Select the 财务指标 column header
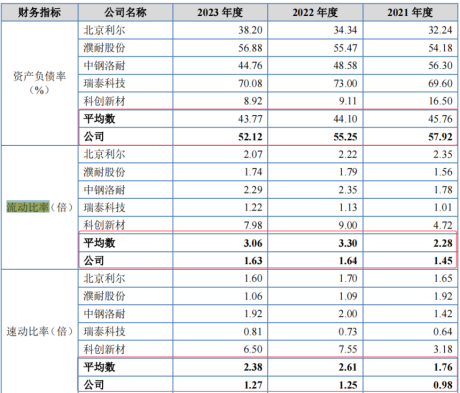This screenshot has width=460, height=393. (x=39, y=13)
